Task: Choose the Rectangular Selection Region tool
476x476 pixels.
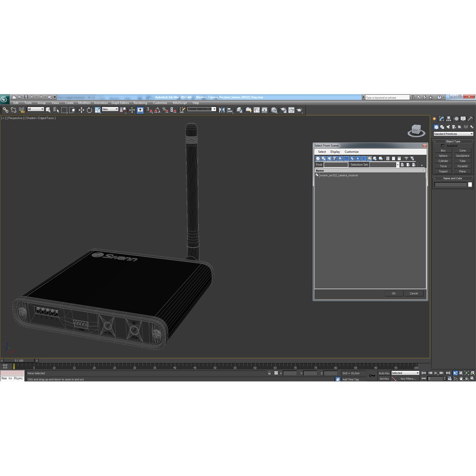Action: 64,110
